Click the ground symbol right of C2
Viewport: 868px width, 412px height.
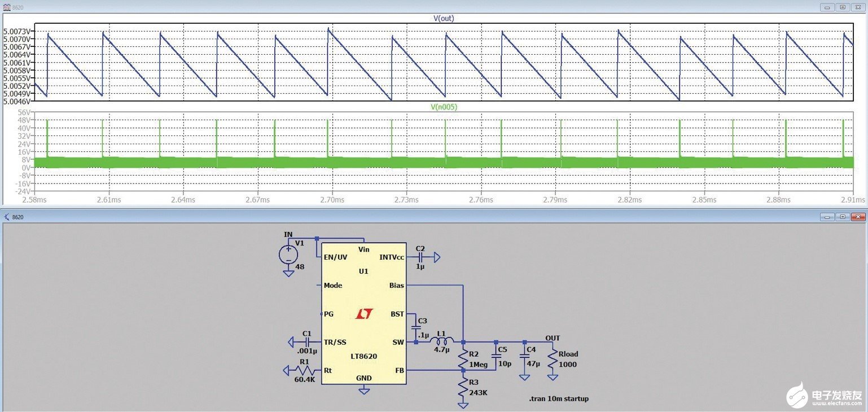[436, 257]
